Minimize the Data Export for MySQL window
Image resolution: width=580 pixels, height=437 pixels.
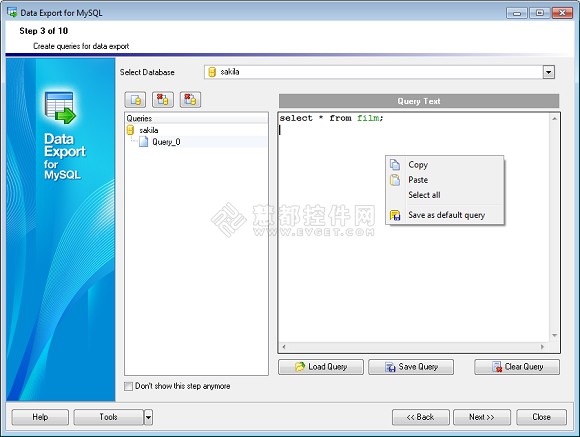pos(517,13)
